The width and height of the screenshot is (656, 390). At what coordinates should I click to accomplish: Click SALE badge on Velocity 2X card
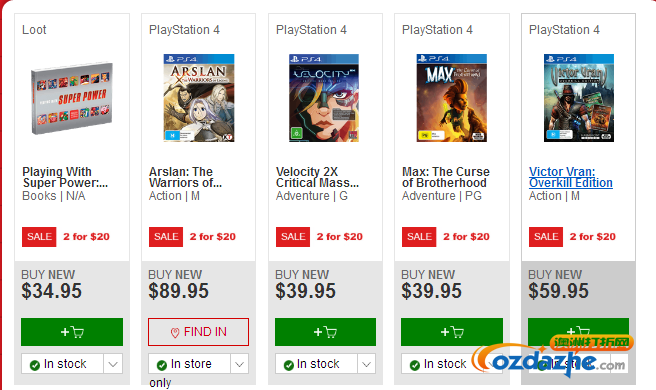(293, 237)
